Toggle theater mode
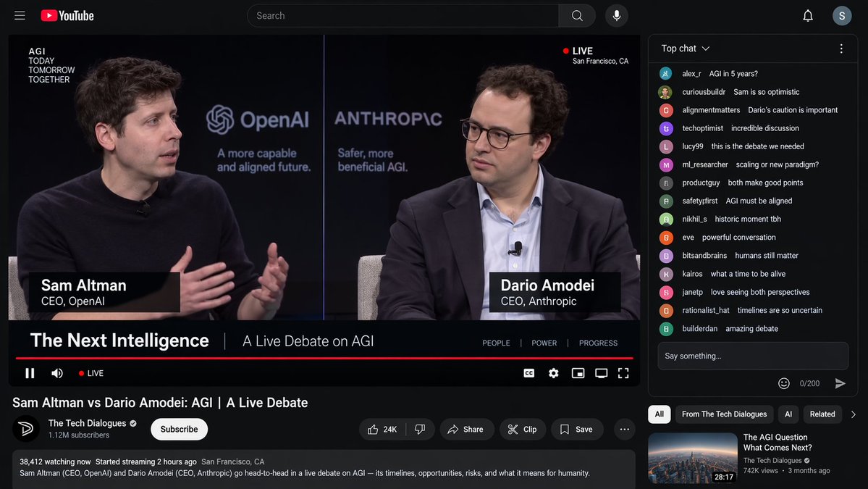868x489 pixels. point(601,373)
